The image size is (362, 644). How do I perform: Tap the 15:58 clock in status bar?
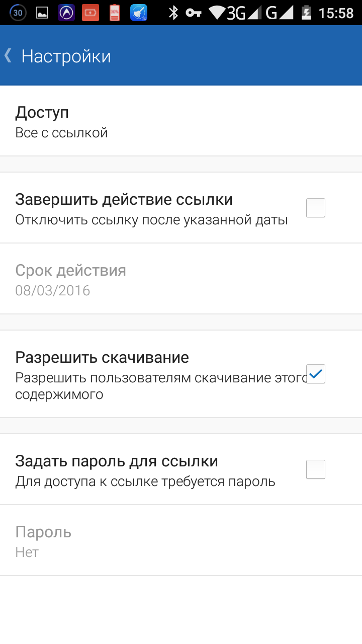[x=336, y=13]
